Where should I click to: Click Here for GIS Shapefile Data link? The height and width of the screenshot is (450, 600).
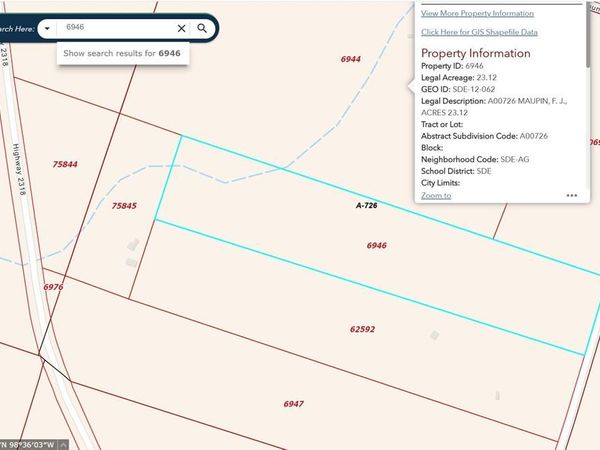pos(479,32)
